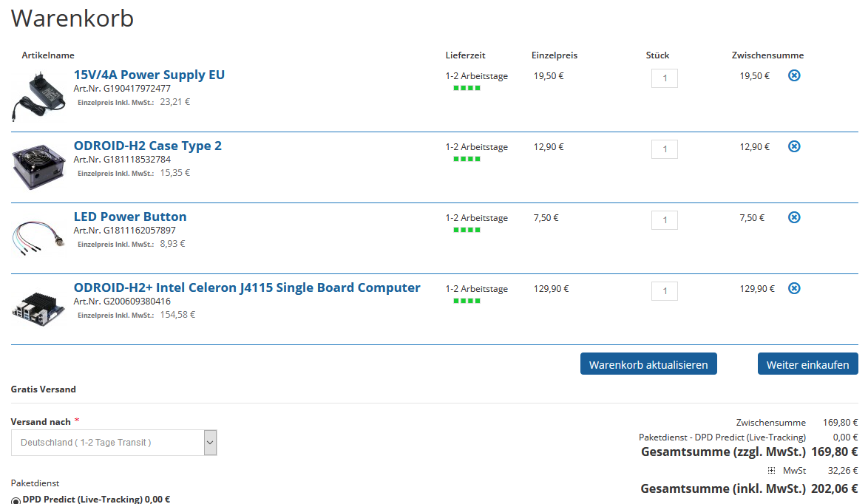Image resolution: width=868 pixels, height=504 pixels.
Task: Click the 154,58 € price incl. MwSt.
Action: [177, 315]
